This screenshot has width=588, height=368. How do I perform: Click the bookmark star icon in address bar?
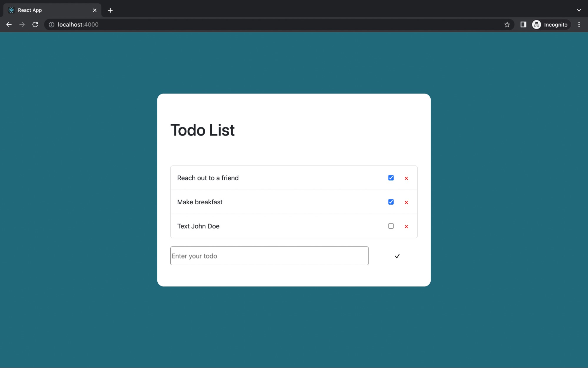click(x=507, y=24)
